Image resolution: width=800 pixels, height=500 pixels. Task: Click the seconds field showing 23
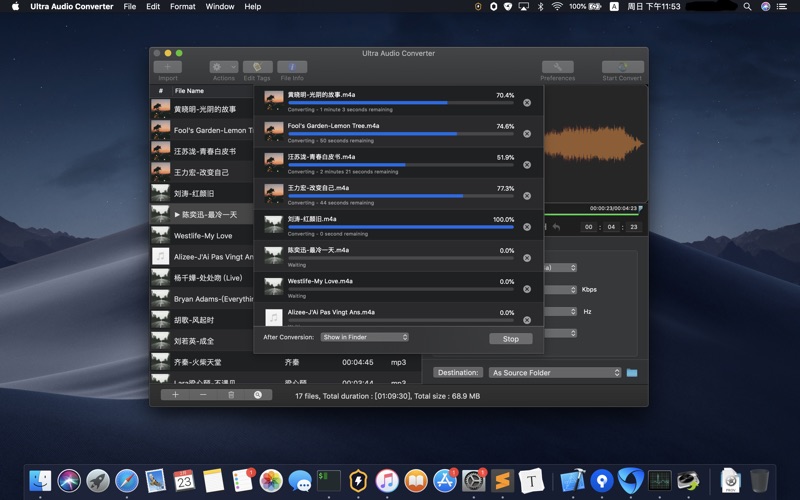[x=634, y=227]
